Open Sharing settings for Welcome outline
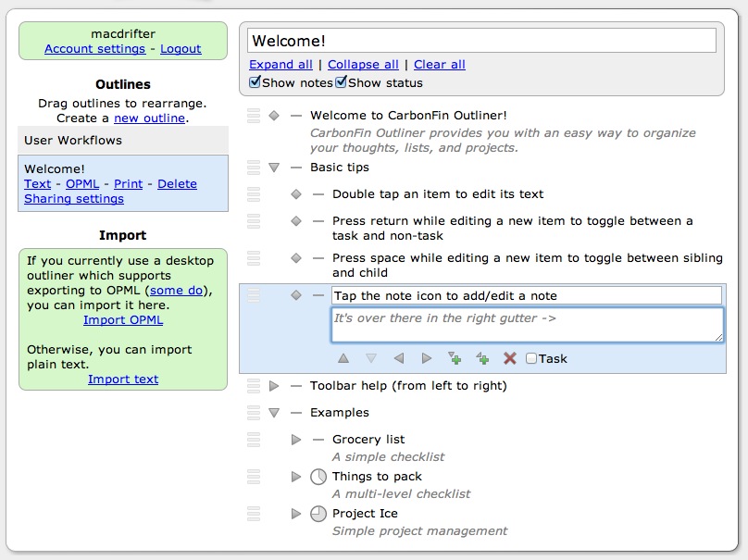The width and height of the screenshot is (748, 560). [x=74, y=198]
